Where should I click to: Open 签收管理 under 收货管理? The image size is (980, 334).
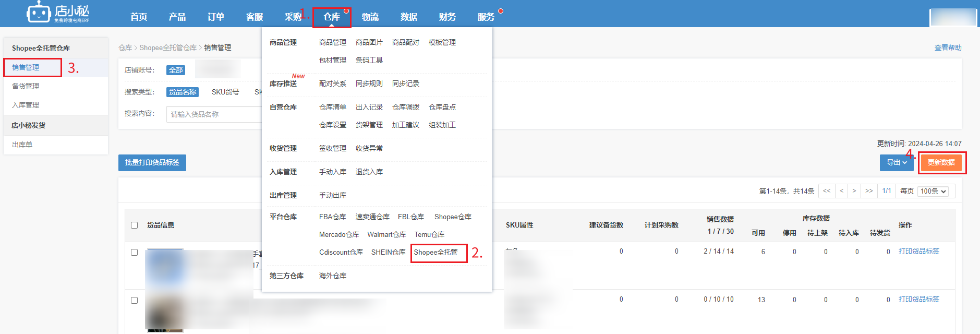pyautogui.click(x=333, y=148)
